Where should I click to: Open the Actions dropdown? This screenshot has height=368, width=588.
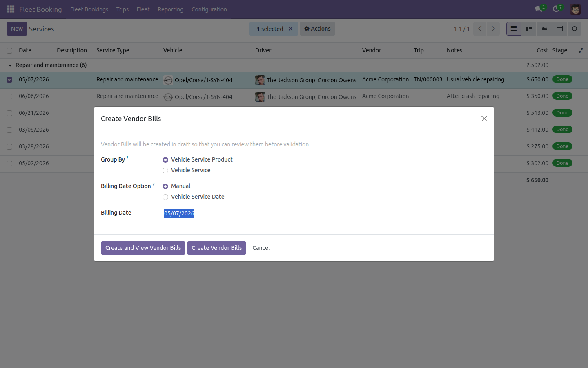[x=317, y=29]
